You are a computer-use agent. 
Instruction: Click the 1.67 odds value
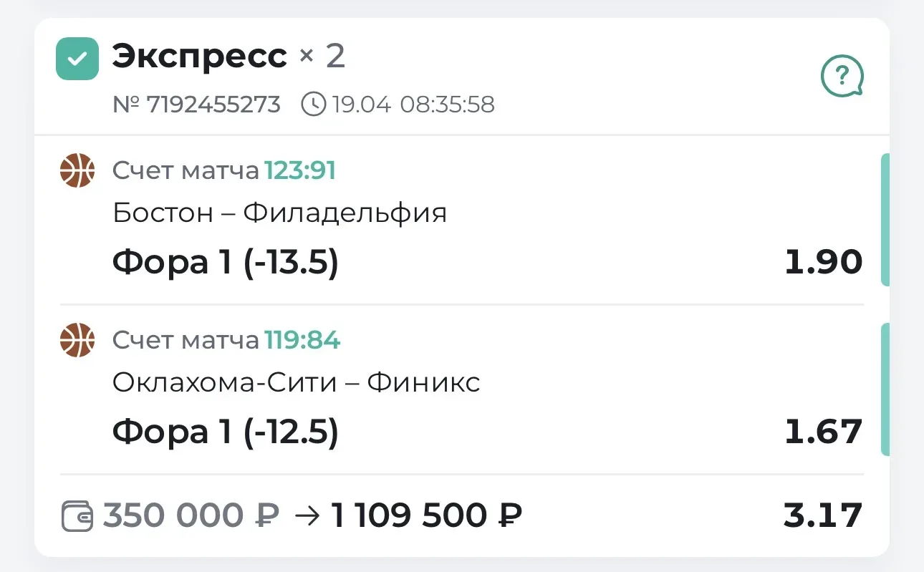tap(823, 432)
